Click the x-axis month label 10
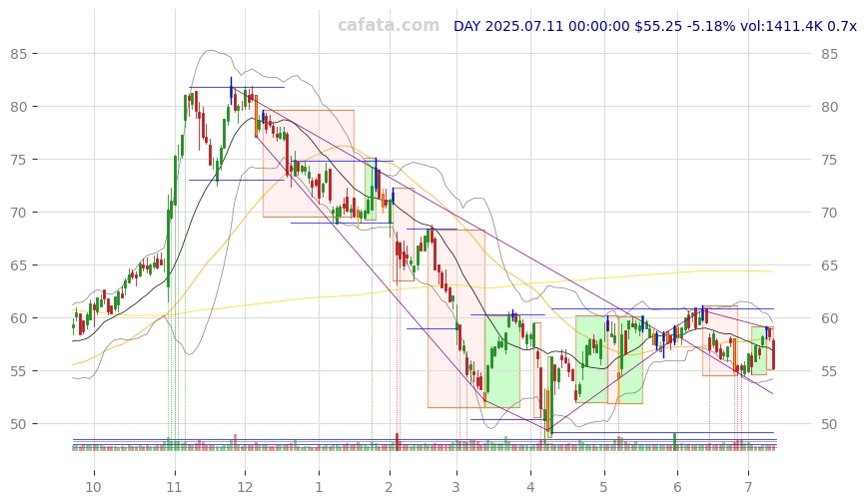This screenshot has width=867, height=504. tap(94, 487)
